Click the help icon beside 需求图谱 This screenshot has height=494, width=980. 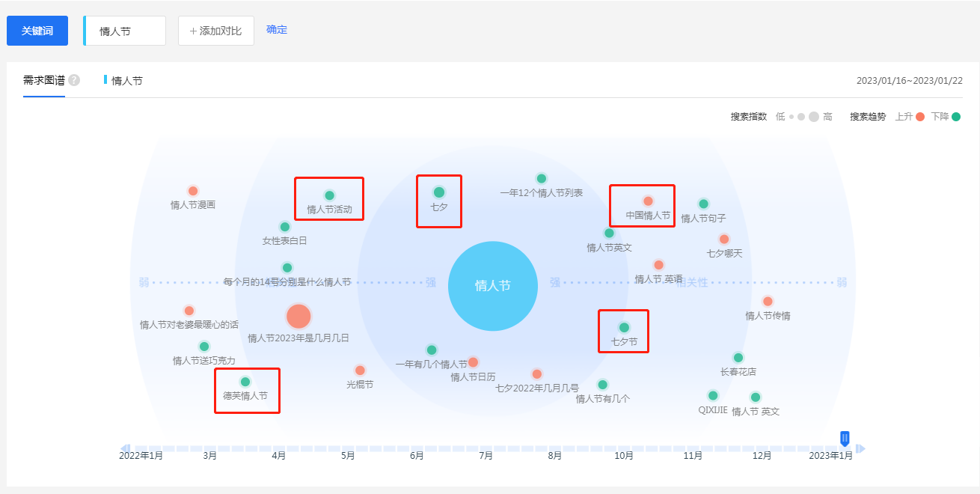[x=74, y=81]
